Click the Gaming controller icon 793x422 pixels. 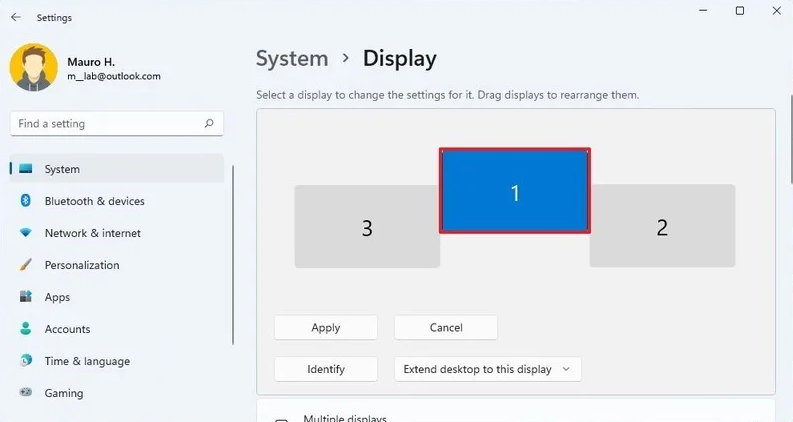pyautogui.click(x=25, y=393)
